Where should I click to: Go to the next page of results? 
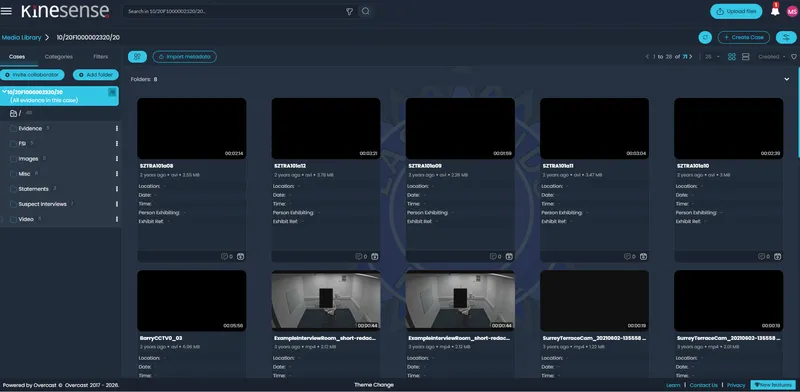click(x=691, y=57)
